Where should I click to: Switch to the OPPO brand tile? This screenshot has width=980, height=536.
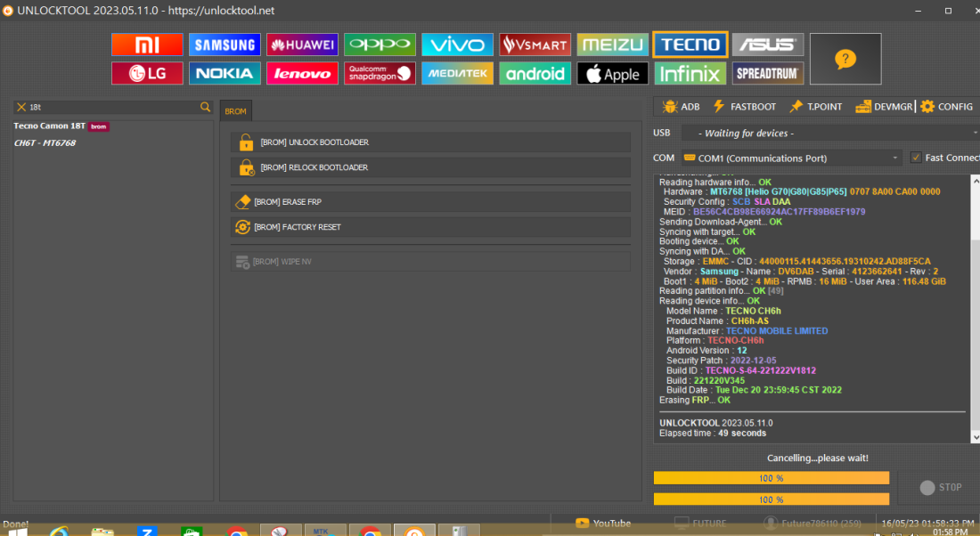click(380, 45)
